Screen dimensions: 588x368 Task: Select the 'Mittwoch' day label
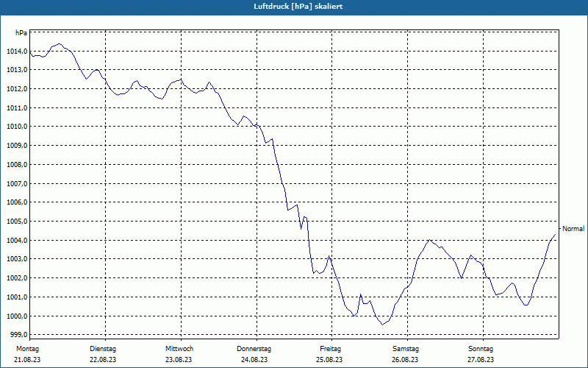[x=179, y=349]
